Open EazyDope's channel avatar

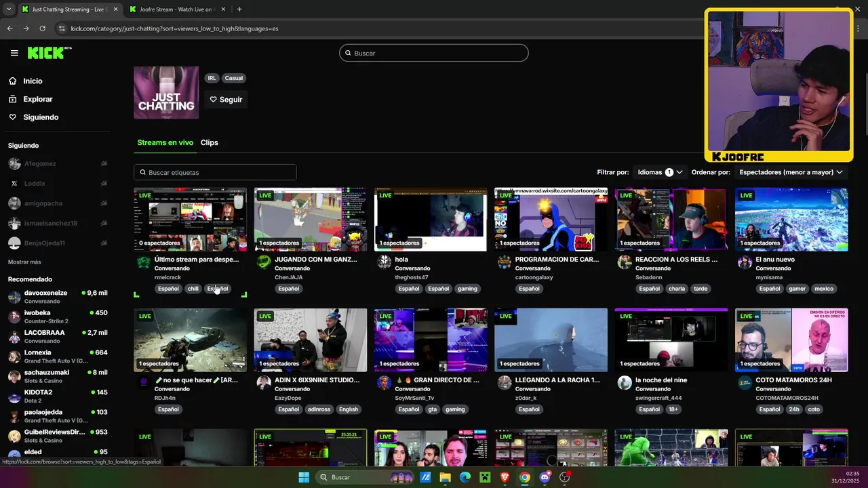click(x=264, y=383)
